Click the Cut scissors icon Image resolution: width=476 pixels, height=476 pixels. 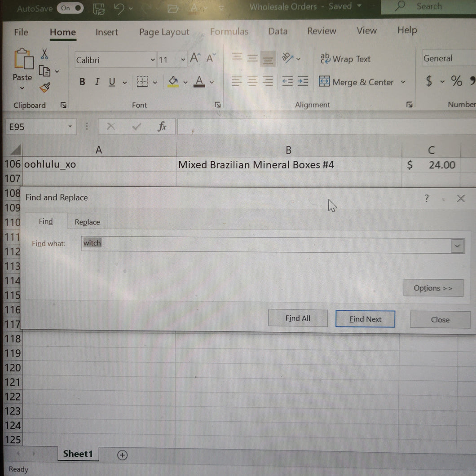pyautogui.click(x=44, y=54)
